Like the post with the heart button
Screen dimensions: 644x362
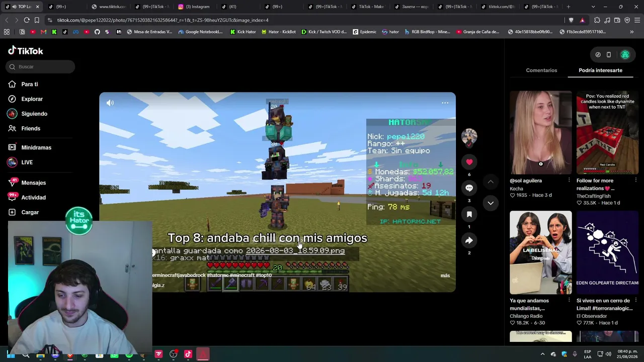[469, 162]
